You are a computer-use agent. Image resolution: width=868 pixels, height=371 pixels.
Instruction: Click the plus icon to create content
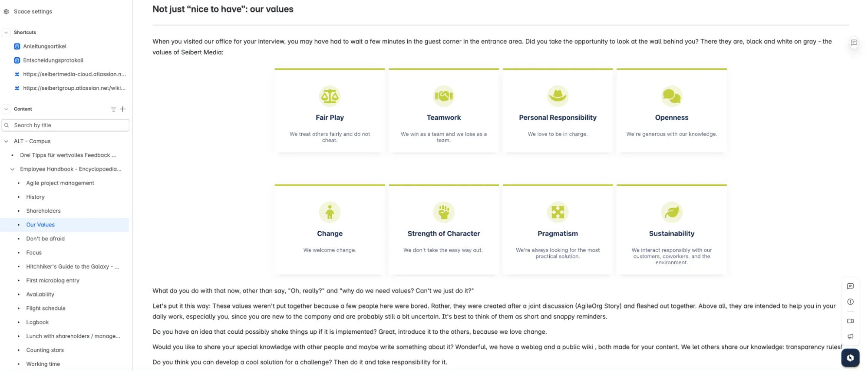(123, 109)
